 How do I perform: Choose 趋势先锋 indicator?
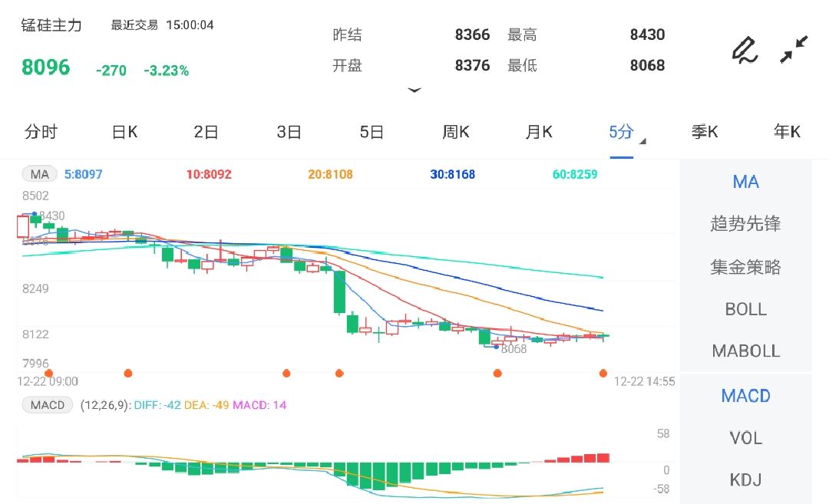(745, 223)
